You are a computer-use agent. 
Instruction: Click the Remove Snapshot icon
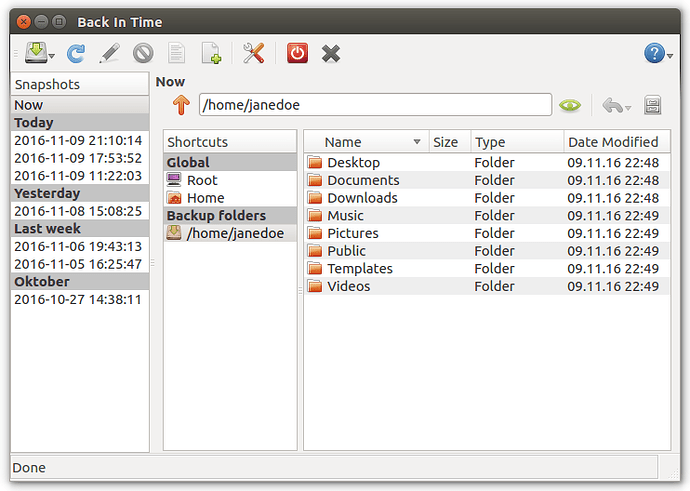(143, 54)
